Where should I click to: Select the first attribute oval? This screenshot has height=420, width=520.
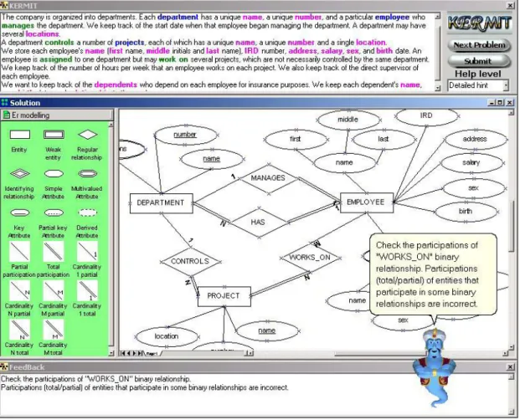[x=296, y=139]
